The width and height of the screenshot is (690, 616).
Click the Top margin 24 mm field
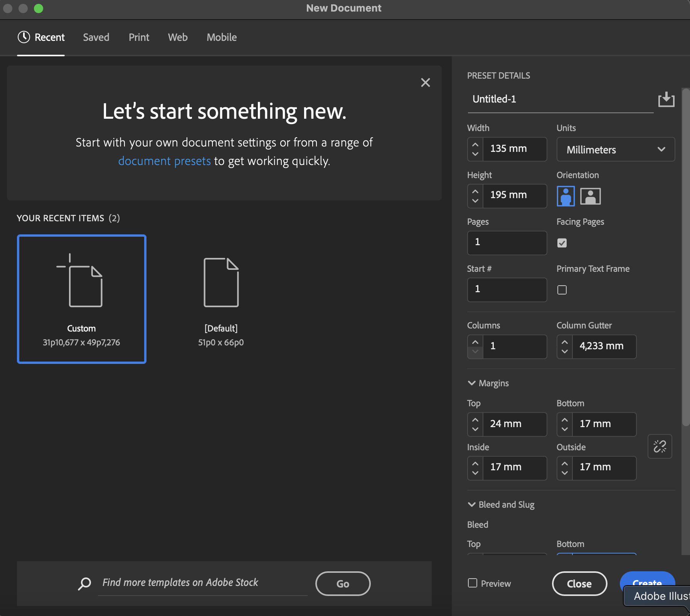tap(515, 424)
